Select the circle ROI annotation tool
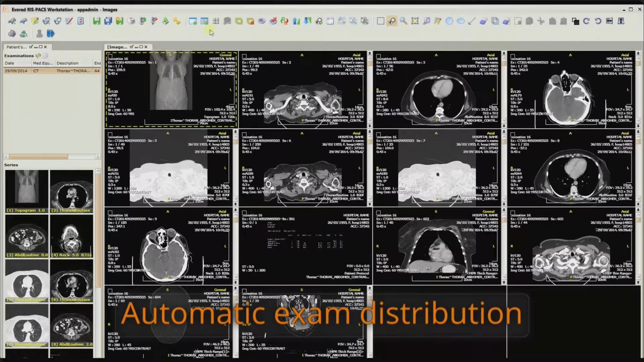Screen dimensions: 644x362 pos(449,21)
